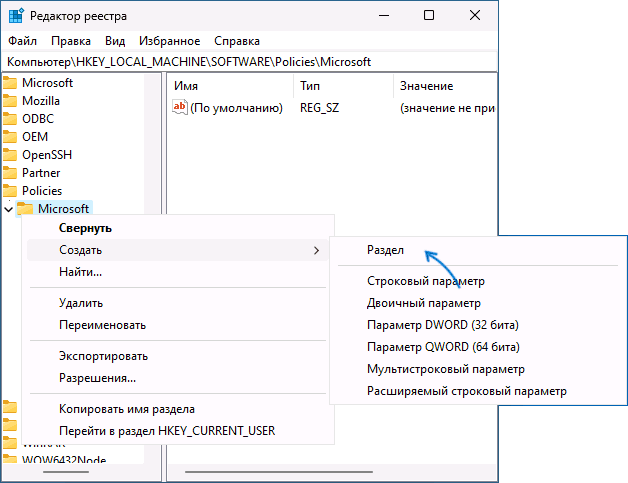The width and height of the screenshot is (628, 483).
Task: Select the WOW6432Node key
Action: click(x=64, y=459)
